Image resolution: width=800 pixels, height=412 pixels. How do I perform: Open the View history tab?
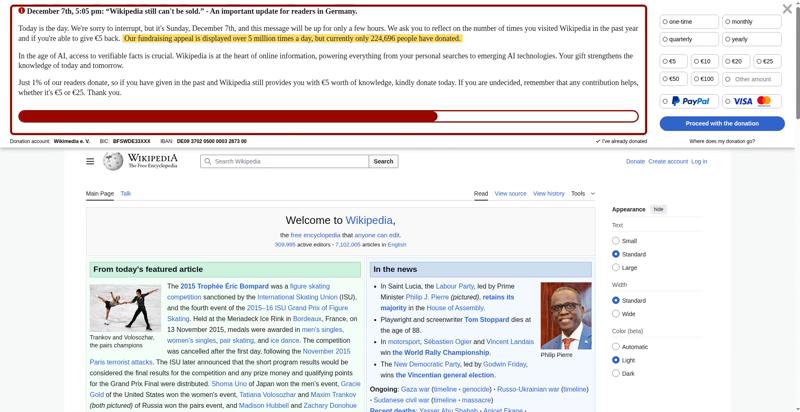[x=548, y=193]
